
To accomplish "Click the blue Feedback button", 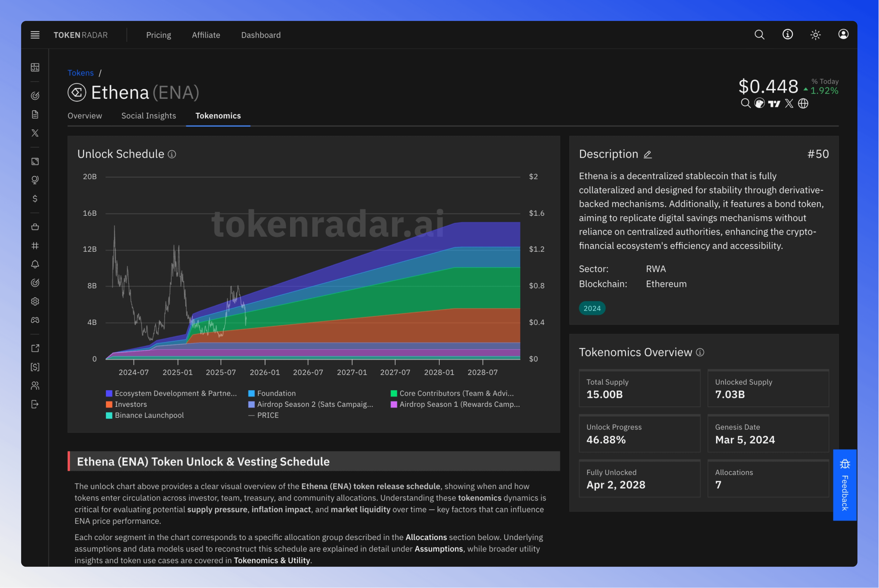I will coord(844,485).
